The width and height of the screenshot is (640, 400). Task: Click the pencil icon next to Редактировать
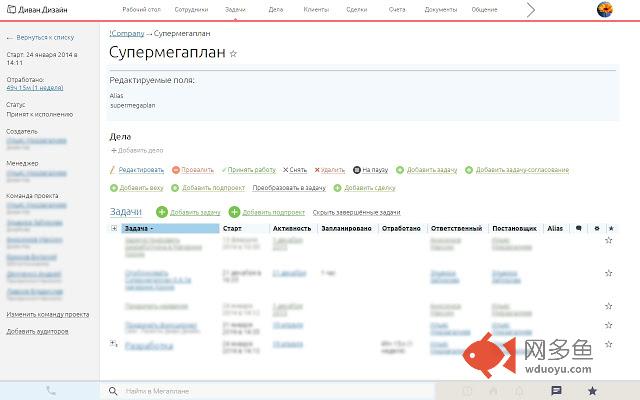112,170
